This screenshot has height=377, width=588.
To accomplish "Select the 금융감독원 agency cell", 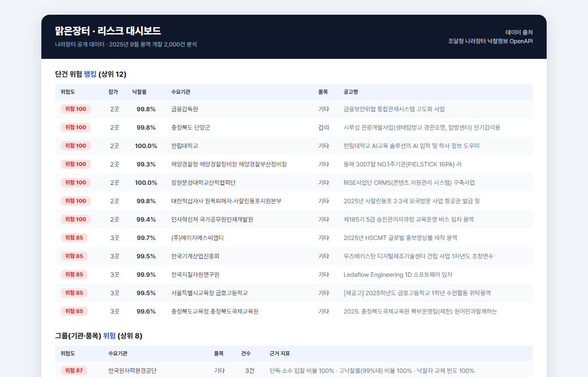I will coord(185,109).
